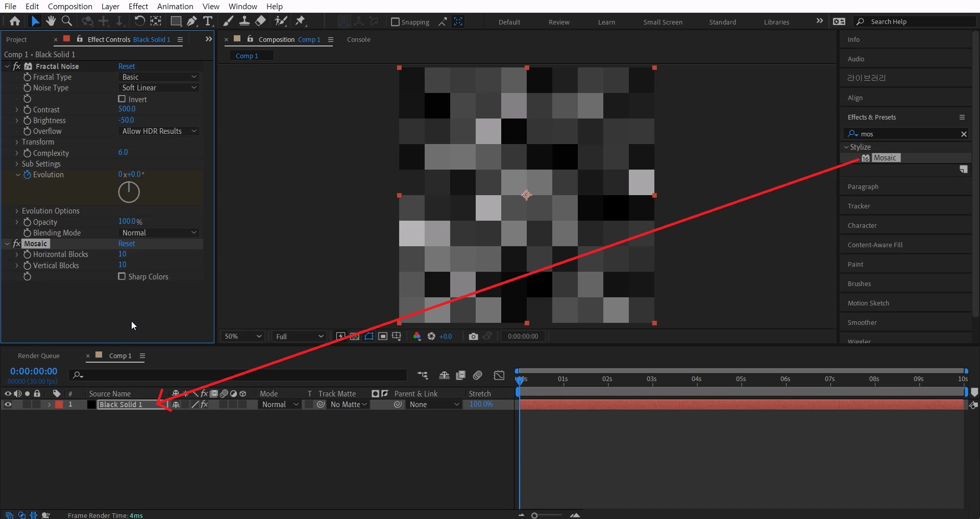Toggle Frame Blending for timeline layers

pos(460,375)
